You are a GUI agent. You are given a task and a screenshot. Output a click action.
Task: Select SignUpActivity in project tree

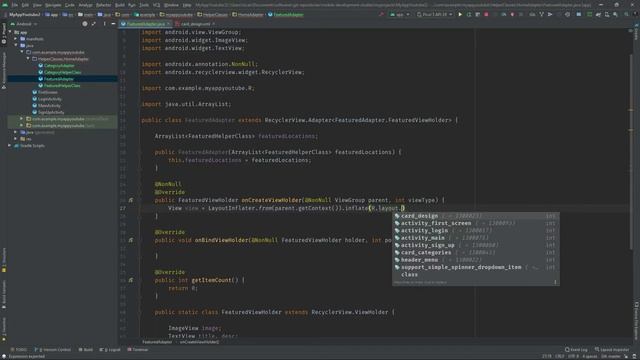51,112
